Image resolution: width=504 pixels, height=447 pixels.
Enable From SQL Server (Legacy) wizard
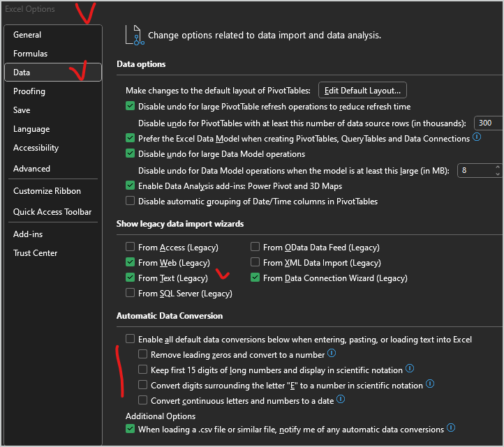tap(130, 293)
